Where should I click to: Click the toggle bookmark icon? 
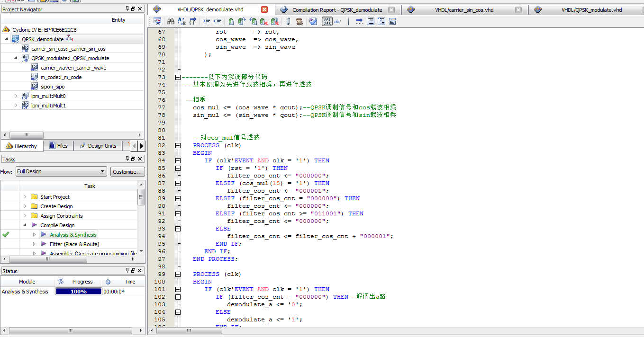(x=231, y=21)
